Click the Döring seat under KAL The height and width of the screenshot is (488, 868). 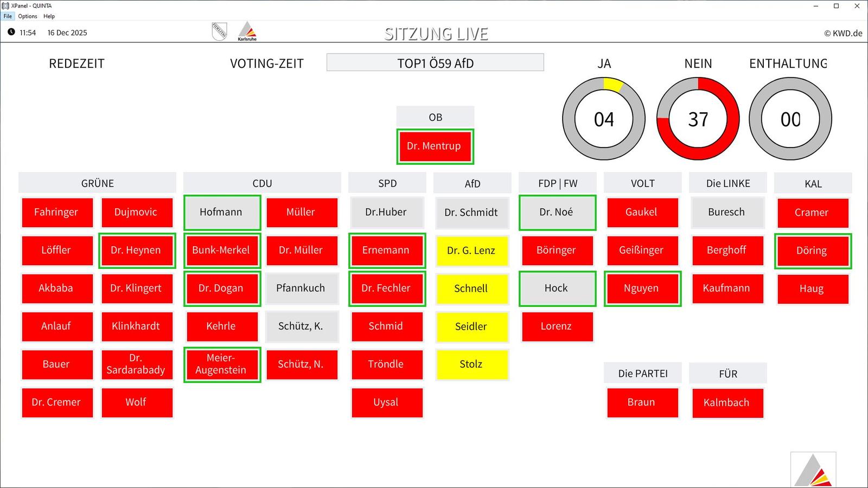(812, 251)
